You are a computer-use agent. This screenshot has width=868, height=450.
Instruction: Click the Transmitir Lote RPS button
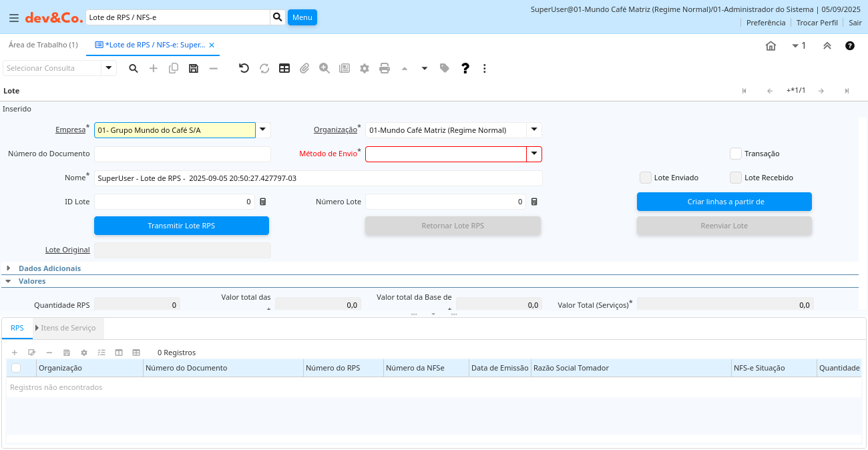(x=182, y=226)
